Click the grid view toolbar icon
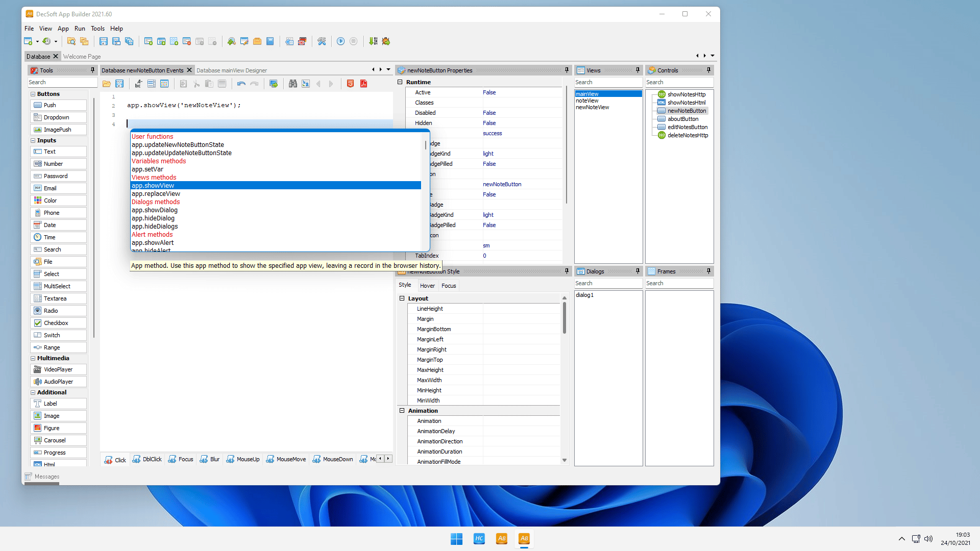The height and width of the screenshot is (551, 980). [164, 84]
